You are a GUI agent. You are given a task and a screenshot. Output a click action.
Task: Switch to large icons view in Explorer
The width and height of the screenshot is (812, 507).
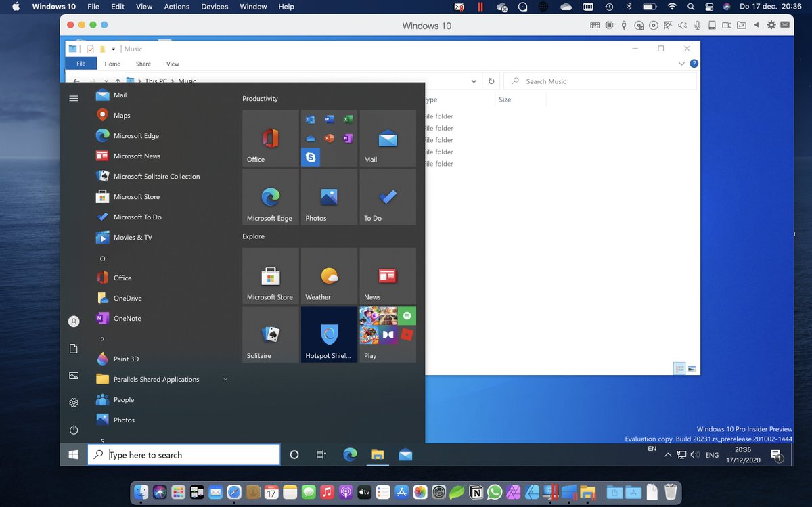click(692, 368)
